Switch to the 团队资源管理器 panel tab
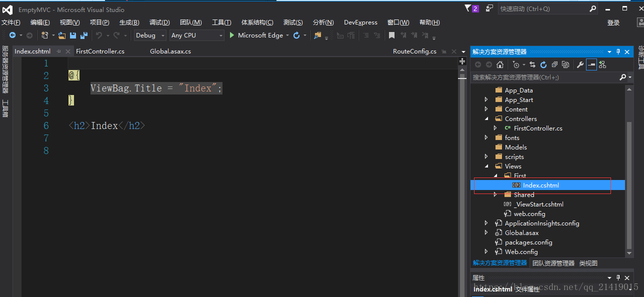644x297 pixels. [x=553, y=263]
